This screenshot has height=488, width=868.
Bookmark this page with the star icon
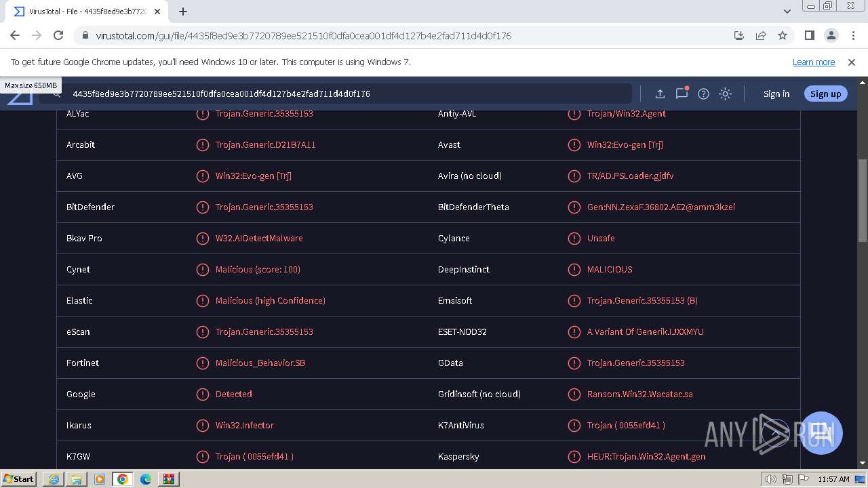[x=783, y=35]
